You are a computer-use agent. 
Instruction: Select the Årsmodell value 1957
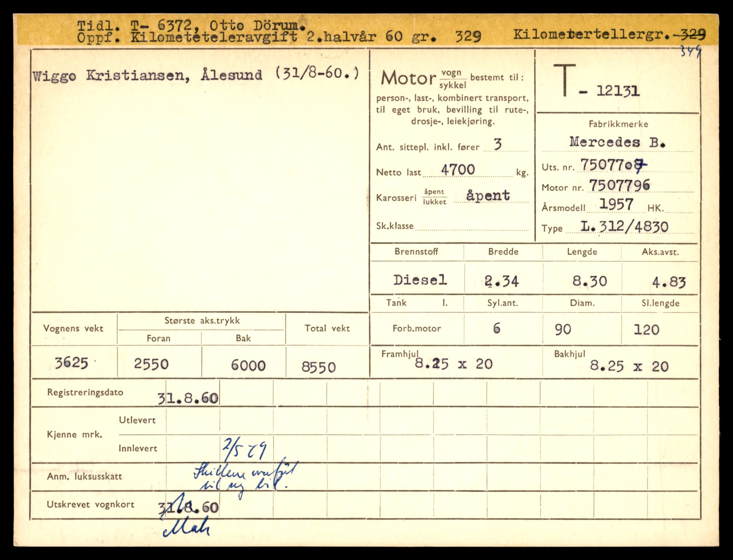tap(616, 204)
